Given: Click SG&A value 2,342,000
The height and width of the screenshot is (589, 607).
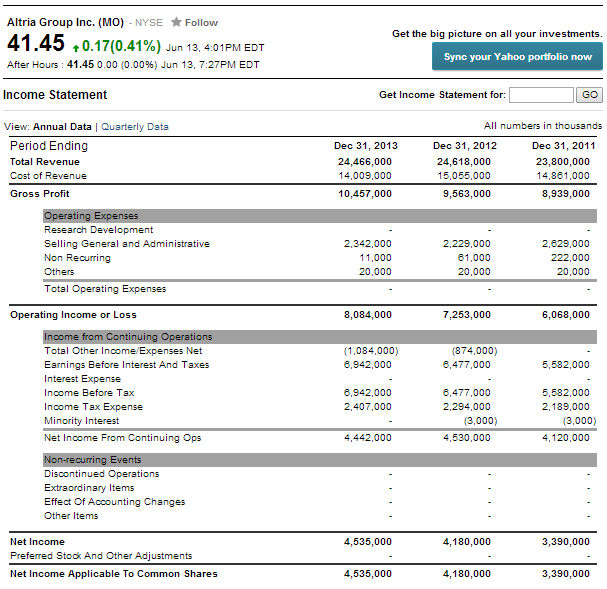Looking at the screenshot, I should click(x=368, y=244).
